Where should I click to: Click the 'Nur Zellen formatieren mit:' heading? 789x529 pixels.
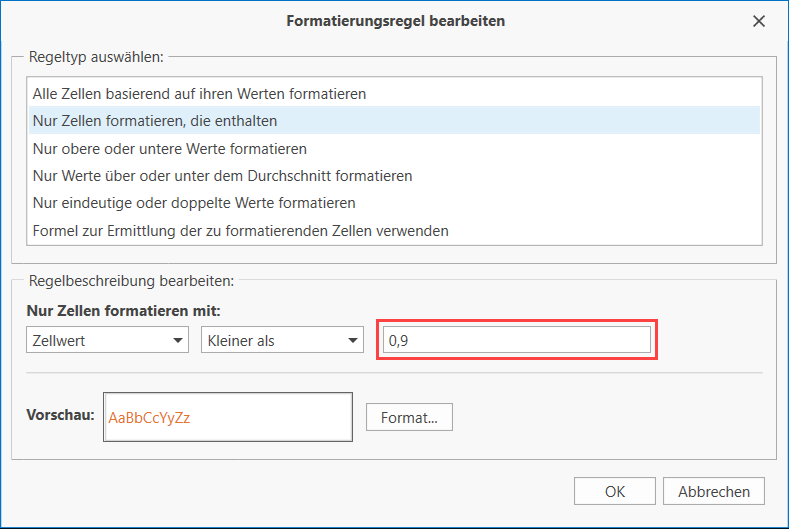coord(123,311)
